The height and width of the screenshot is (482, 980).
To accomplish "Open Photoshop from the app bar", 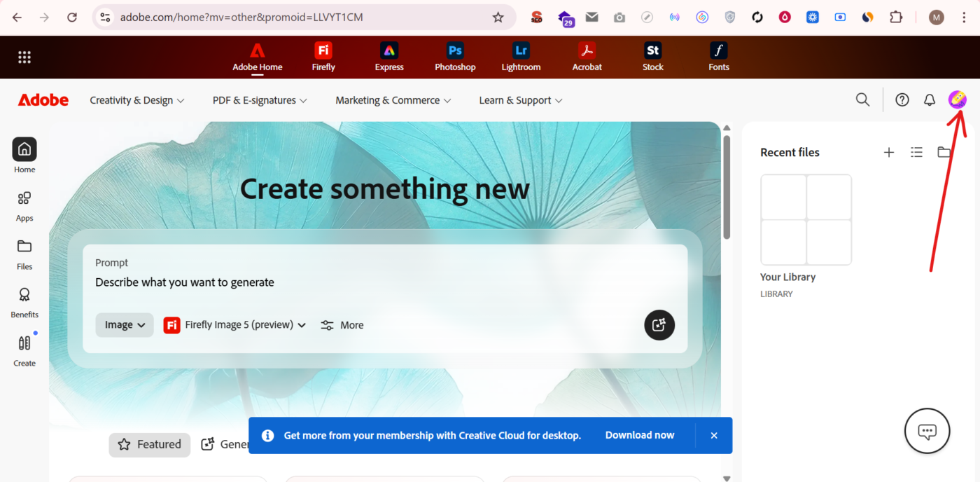I will pyautogui.click(x=454, y=56).
